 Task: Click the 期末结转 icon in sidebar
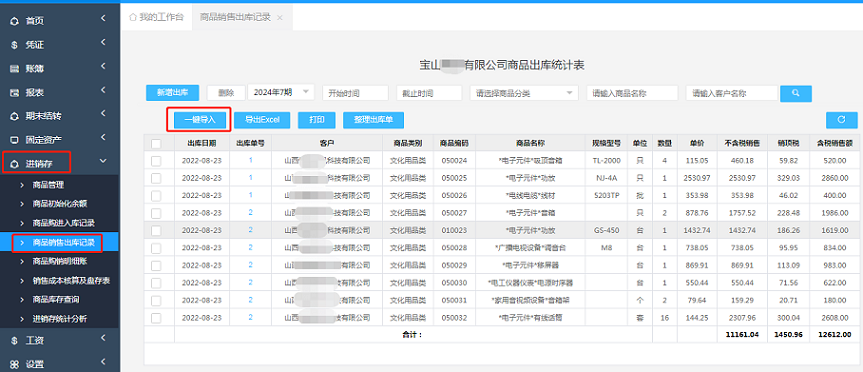(15, 117)
